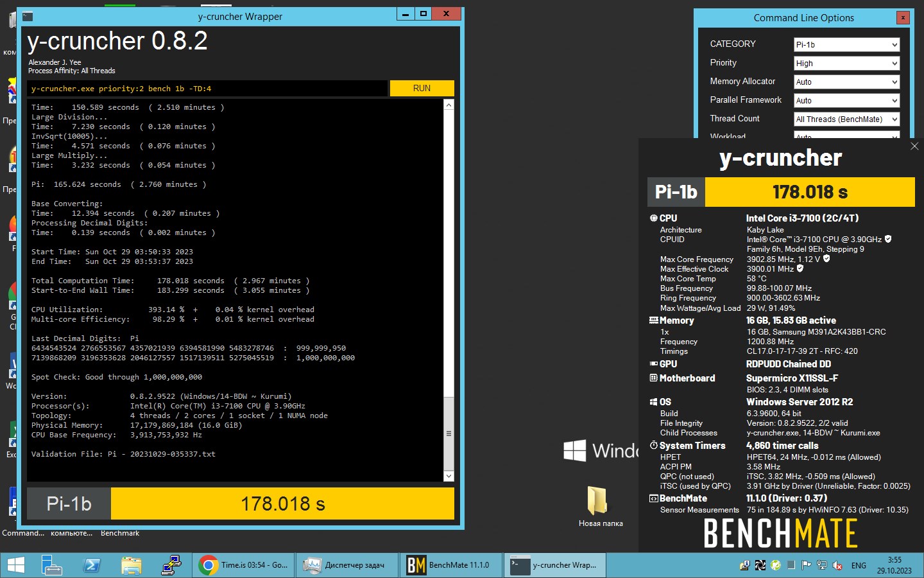
Task: Click the Memory module icon in BenchMate panel
Action: (653, 320)
